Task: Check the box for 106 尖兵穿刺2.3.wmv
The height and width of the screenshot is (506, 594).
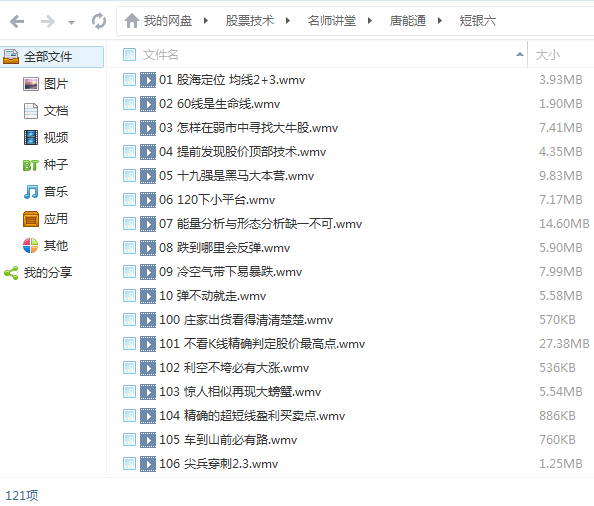Action: [129, 464]
